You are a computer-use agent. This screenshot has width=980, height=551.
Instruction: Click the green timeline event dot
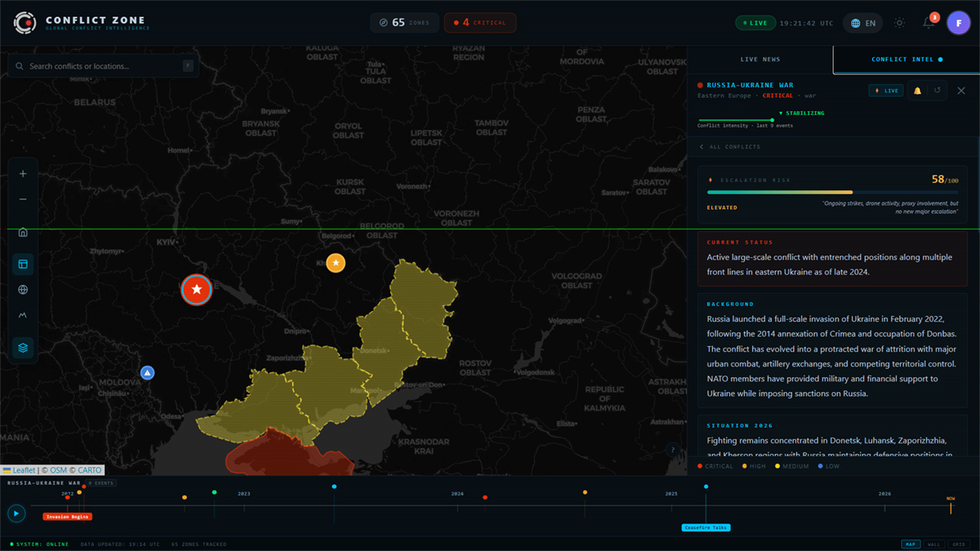(x=214, y=492)
